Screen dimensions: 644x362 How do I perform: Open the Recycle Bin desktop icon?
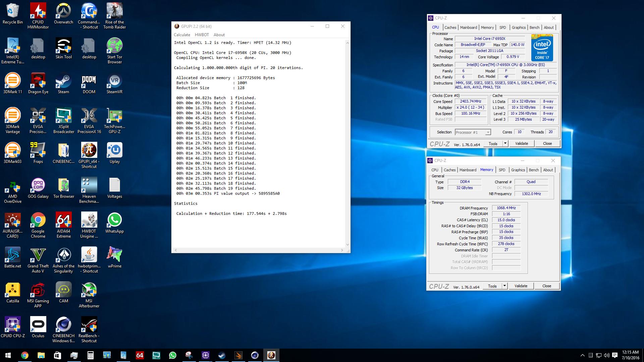12,14
